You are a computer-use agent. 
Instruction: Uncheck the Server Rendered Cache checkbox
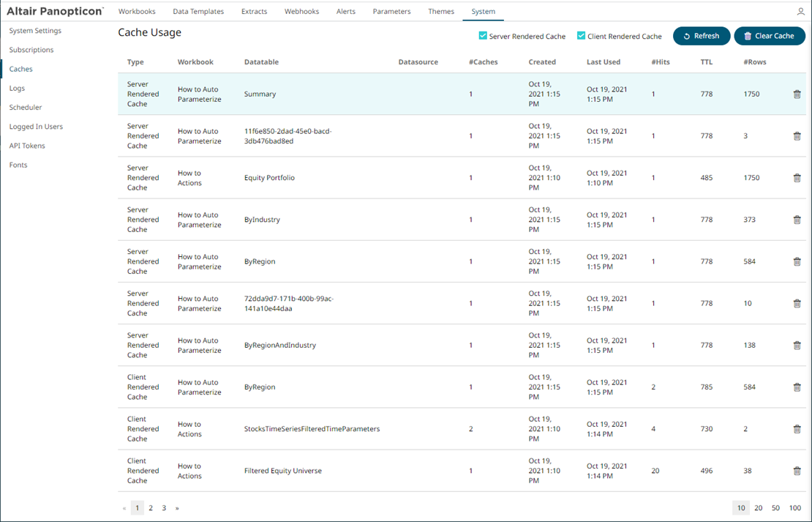point(483,36)
